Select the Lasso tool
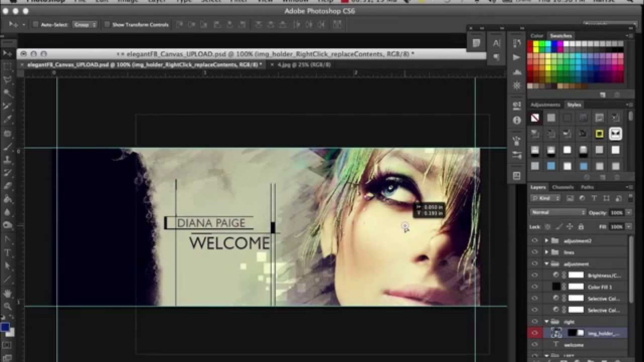The width and height of the screenshot is (644, 362). (x=8, y=80)
